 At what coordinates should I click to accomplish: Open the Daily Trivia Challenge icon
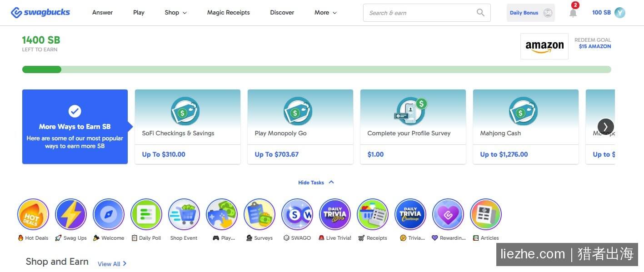coord(410,214)
